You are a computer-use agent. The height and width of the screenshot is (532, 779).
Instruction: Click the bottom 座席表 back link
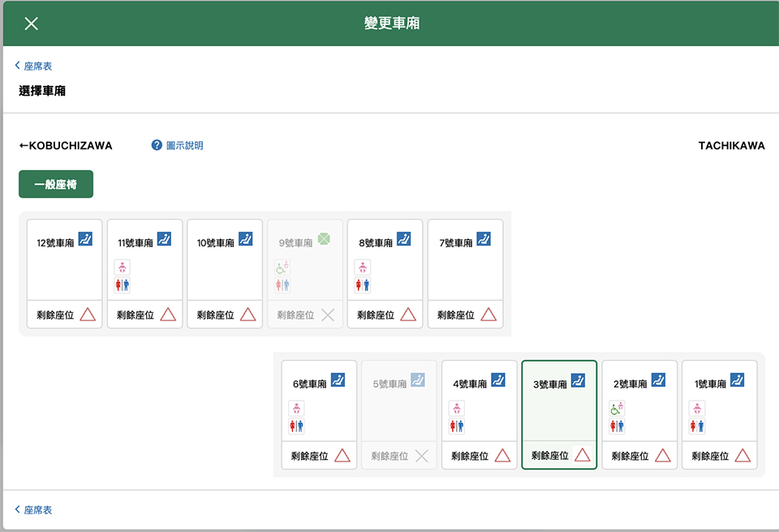[37, 510]
